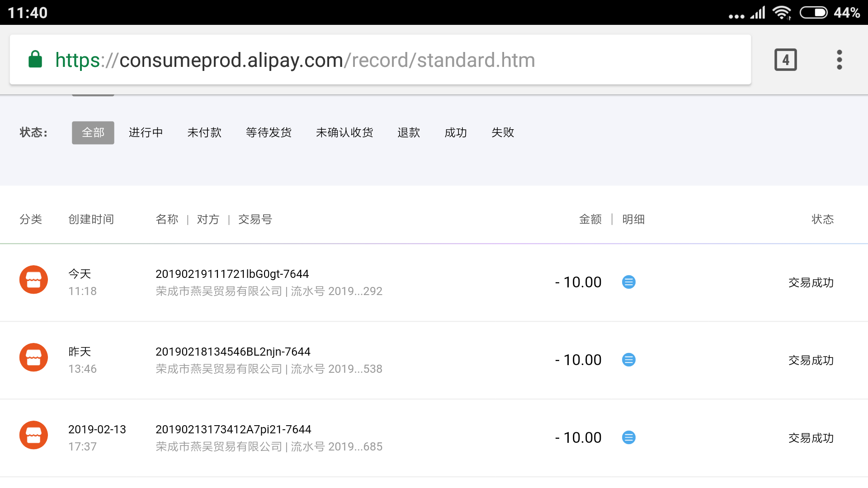868x488 pixels.
Task: Click 交易成功 status of today's transaction
Action: (811, 282)
